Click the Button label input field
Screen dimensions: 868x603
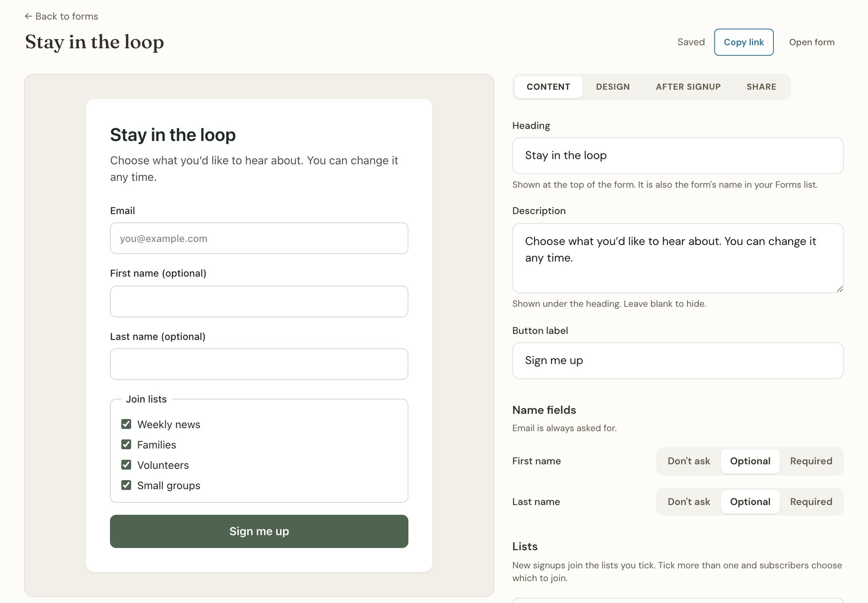click(678, 361)
